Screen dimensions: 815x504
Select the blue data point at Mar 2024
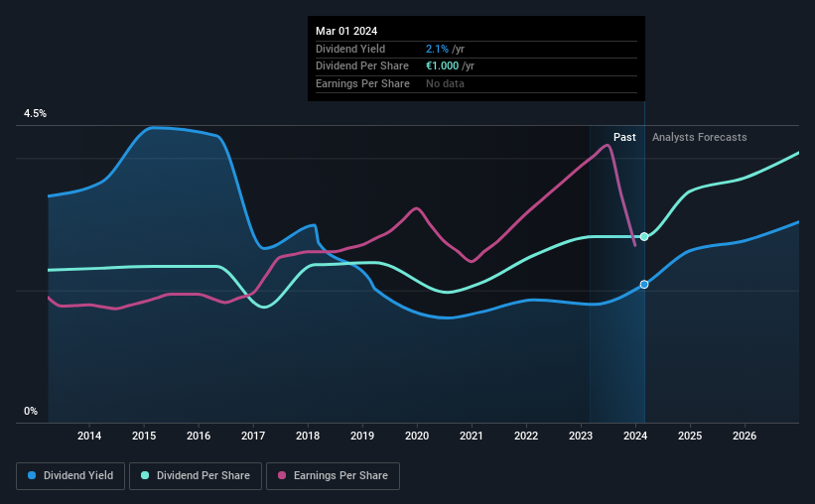click(644, 284)
